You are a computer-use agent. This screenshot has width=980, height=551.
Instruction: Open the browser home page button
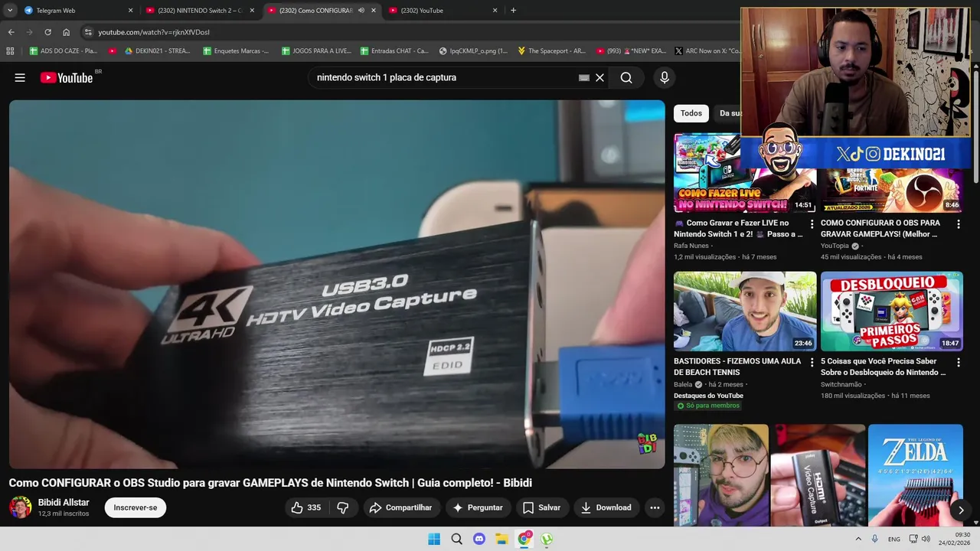[x=66, y=32]
